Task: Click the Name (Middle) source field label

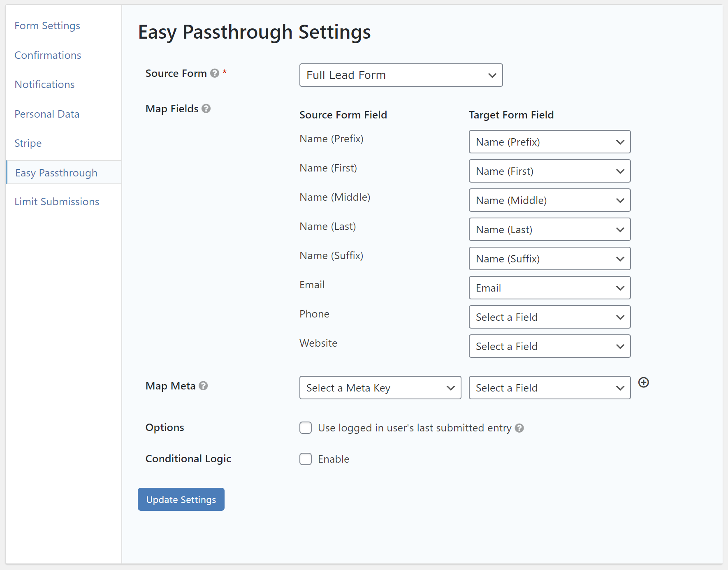Action: [335, 197]
